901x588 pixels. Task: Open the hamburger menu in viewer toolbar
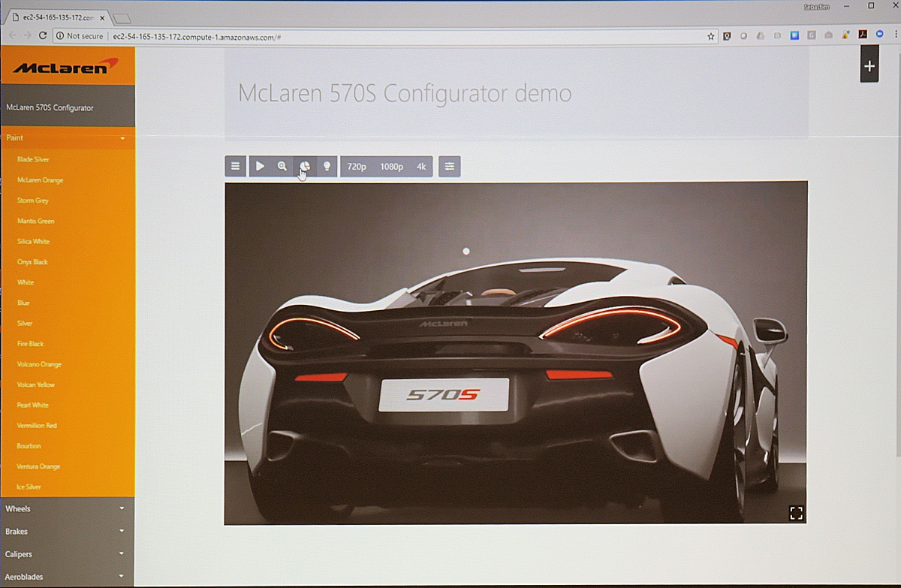(x=235, y=167)
